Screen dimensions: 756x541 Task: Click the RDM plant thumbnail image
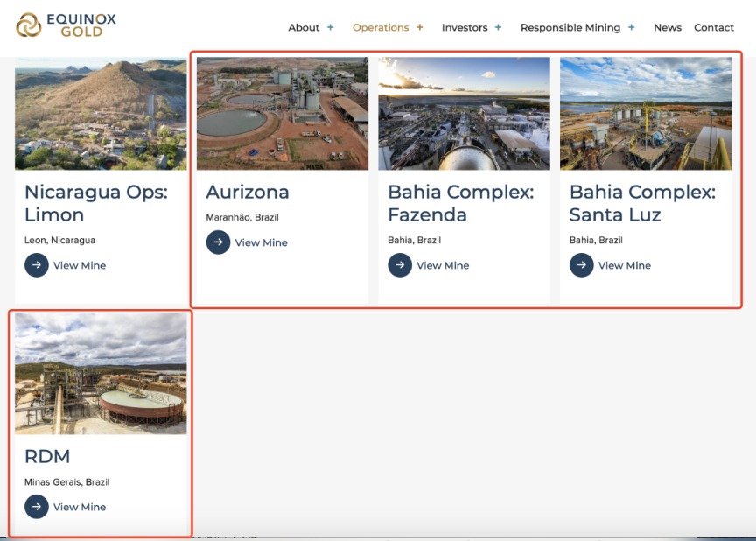pos(101,374)
